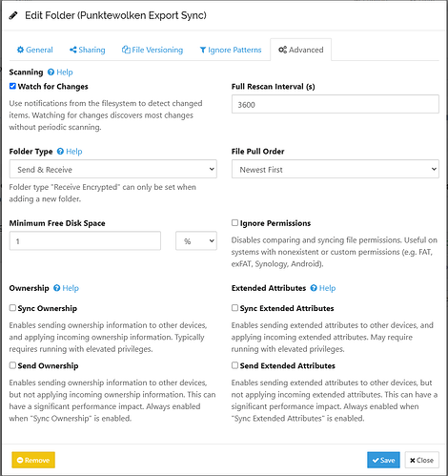
Task: Uncheck Watch for Changes
Action: 12,86
